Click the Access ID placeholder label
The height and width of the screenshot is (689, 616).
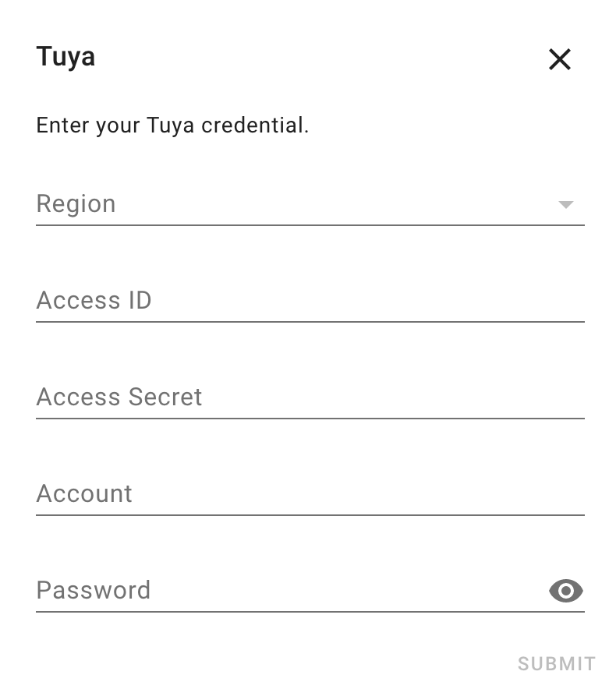coord(94,301)
